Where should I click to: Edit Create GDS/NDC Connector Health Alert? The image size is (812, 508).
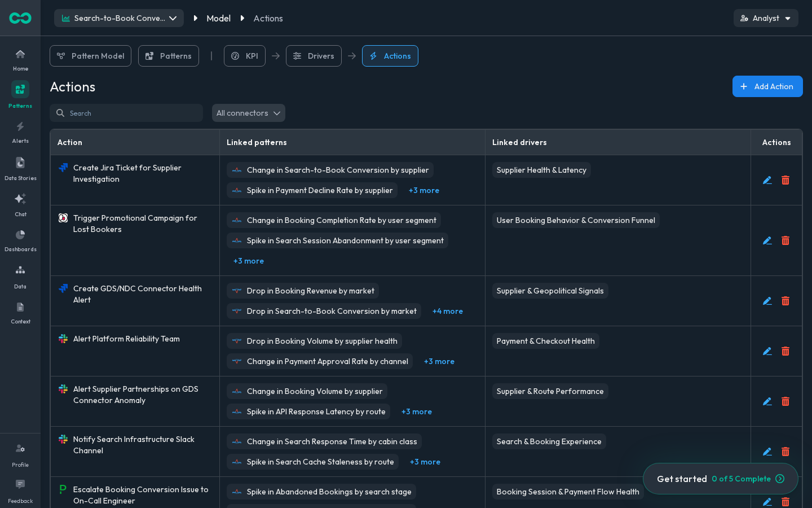(767, 301)
